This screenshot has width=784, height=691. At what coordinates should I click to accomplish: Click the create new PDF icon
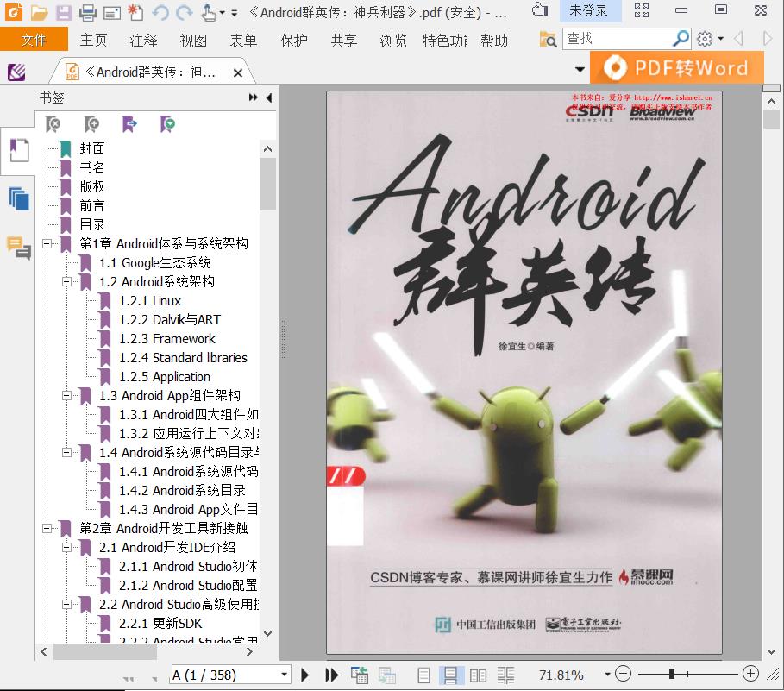click(135, 12)
